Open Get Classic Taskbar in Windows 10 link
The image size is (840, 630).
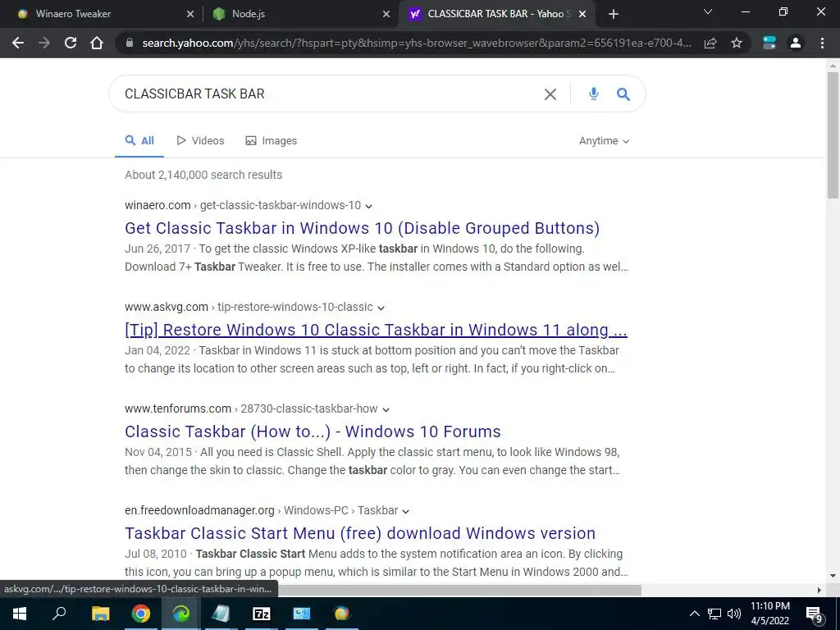[362, 228]
